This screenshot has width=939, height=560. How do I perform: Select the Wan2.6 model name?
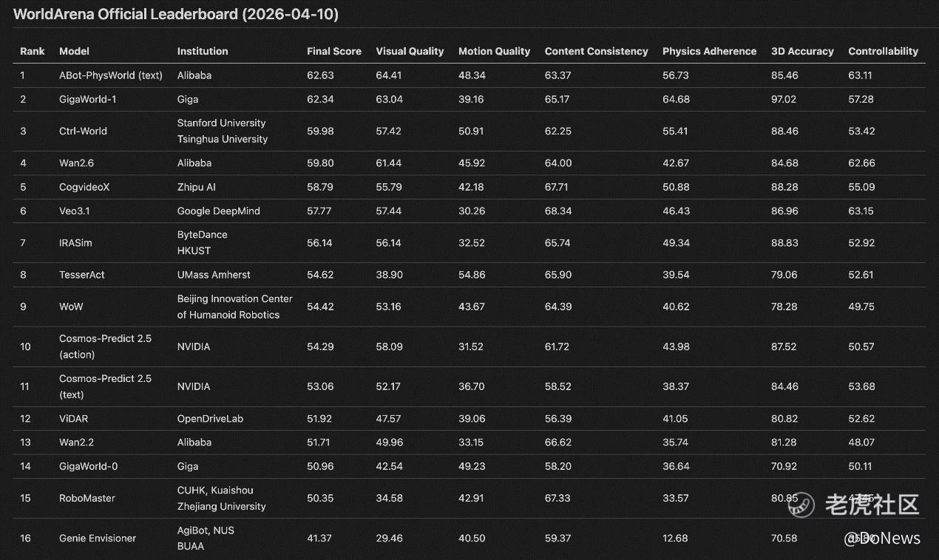point(77,163)
